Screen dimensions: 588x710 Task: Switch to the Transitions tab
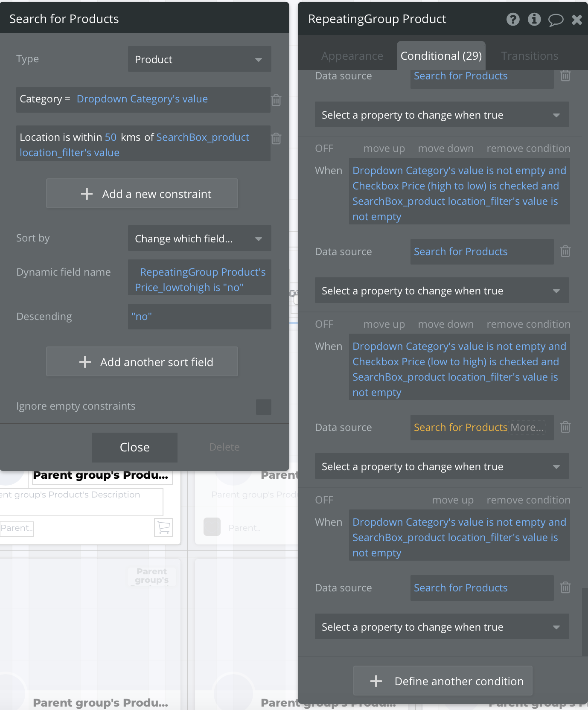[530, 56]
